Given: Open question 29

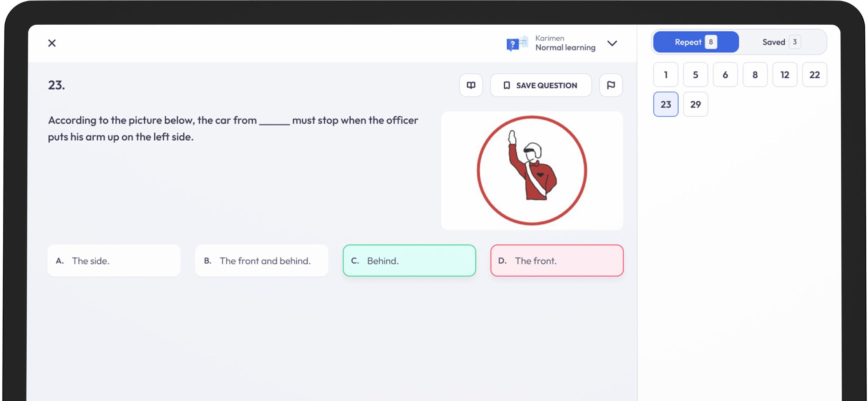Looking at the screenshot, I should (x=695, y=104).
